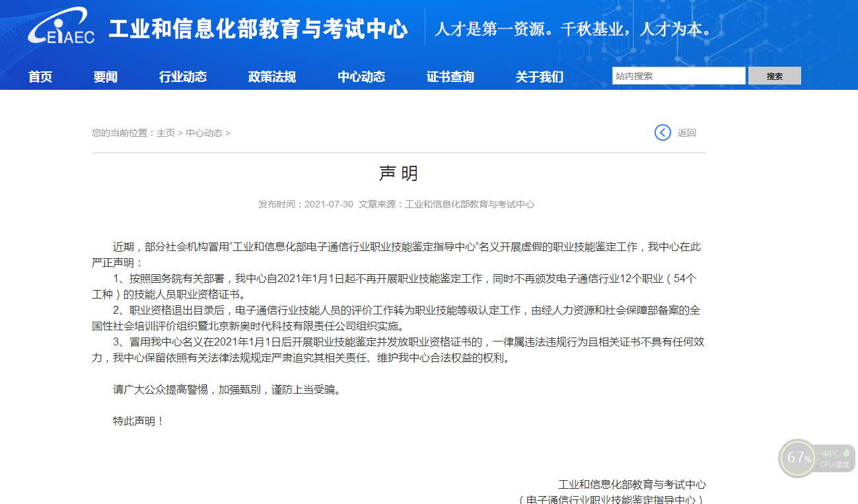The image size is (858, 504).
Task: Click the line 特此声明！
Action: click(139, 421)
